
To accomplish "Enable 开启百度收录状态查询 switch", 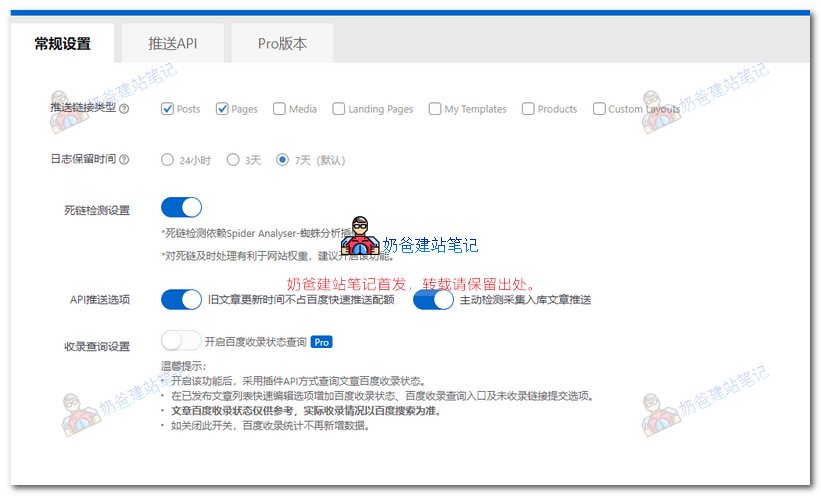I will [181, 341].
